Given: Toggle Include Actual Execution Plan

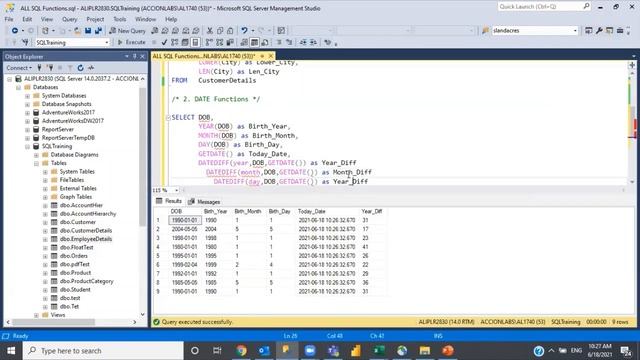Looking at the screenshot, I should point(209,42).
